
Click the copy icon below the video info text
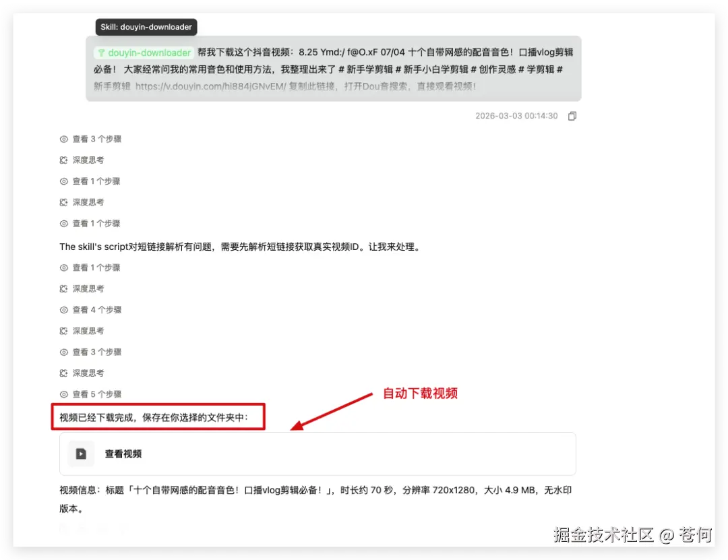[63, 528]
